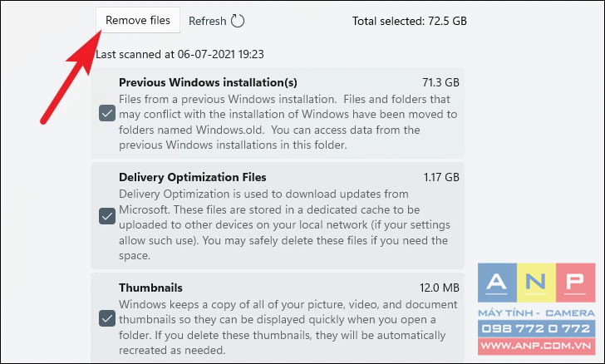
Task: Click the 71.3 GB size value
Action: point(440,82)
